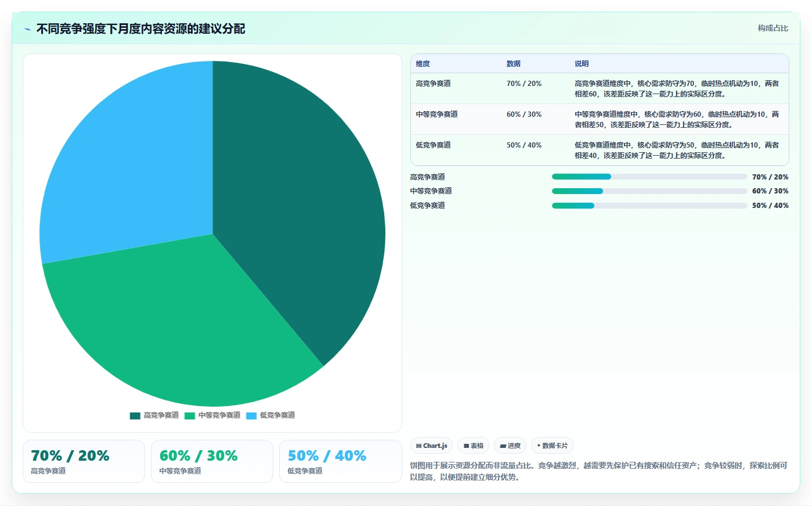Click the 进度 tag chip
The width and height of the screenshot is (812, 506).
tap(510, 446)
